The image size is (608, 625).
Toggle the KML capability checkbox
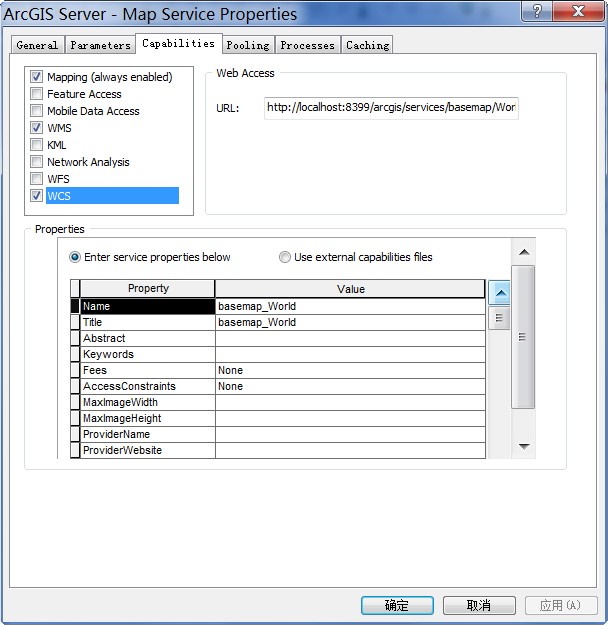[37, 145]
